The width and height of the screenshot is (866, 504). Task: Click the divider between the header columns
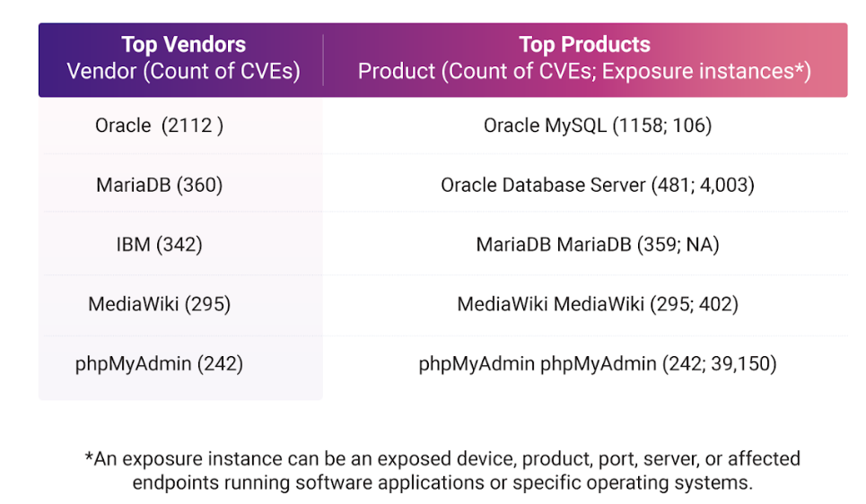[323, 59]
